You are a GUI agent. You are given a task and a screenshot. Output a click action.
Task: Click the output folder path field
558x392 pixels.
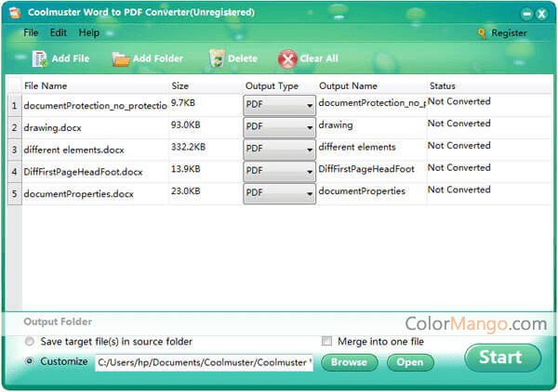coord(205,362)
